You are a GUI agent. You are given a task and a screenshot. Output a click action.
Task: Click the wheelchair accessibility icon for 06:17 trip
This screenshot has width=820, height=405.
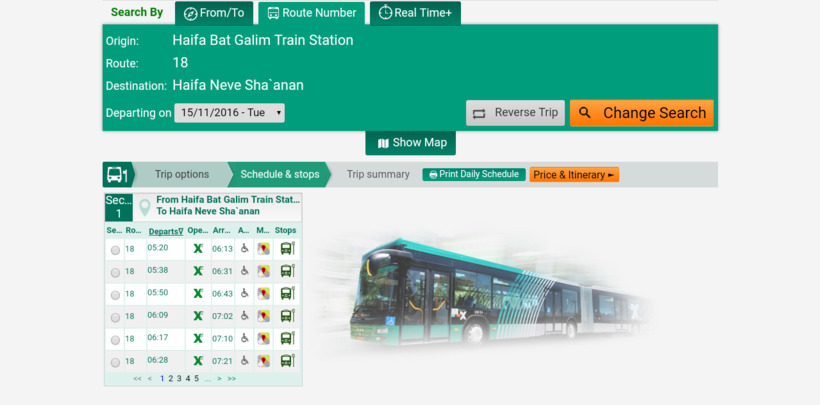[244, 339]
